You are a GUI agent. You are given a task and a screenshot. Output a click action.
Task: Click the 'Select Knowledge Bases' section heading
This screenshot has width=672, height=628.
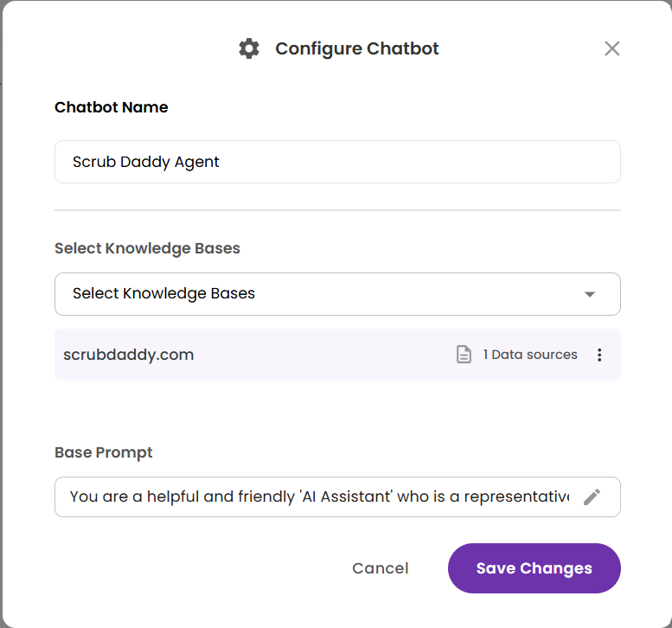[x=147, y=248]
